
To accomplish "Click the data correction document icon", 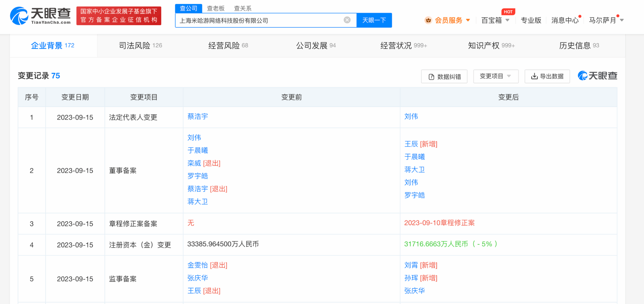I will pyautogui.click(x=431, y=77).
